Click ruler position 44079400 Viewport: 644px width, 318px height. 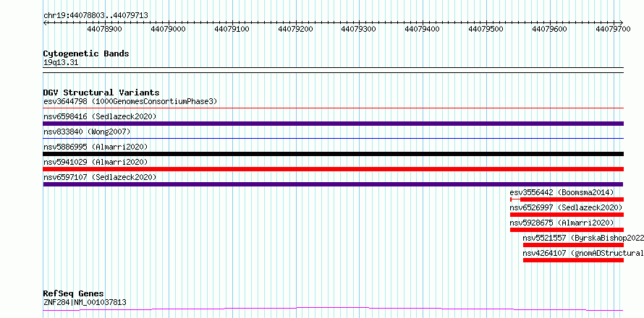pos(422,29)
